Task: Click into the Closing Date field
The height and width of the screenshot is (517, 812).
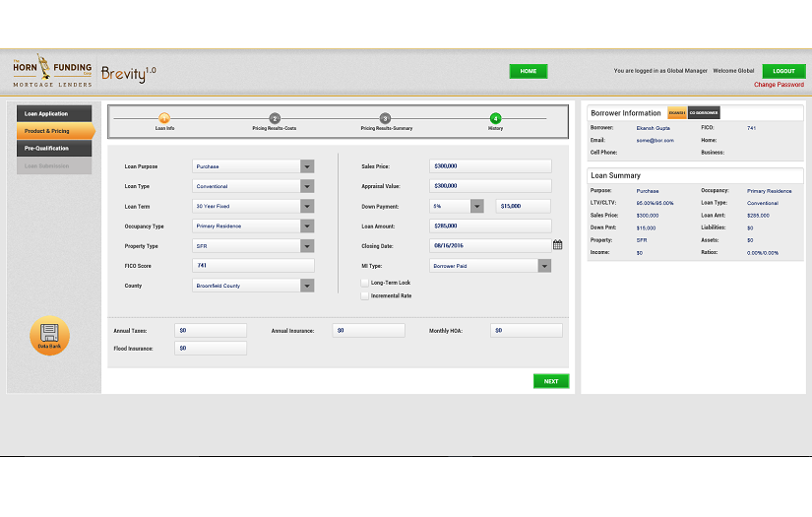Action: pos(490,245)
